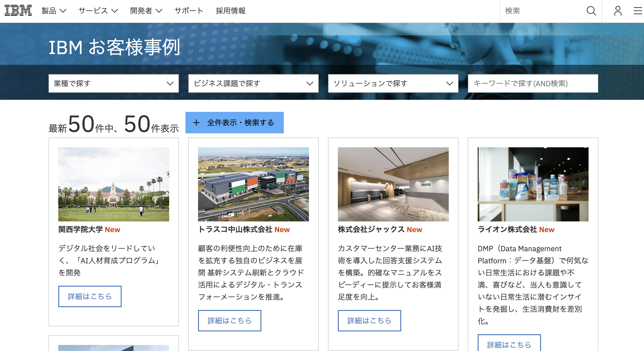Open 詳細はこちら for ライオン株式会社
This screenshot has height=351, width=644.
[509, 343]
